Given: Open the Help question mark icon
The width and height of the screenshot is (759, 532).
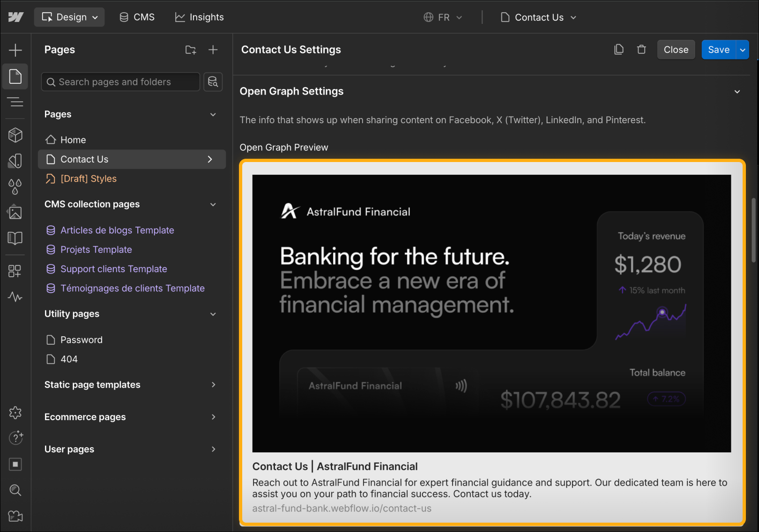Looking at the screenshot, I should click(x=15, y=438).
